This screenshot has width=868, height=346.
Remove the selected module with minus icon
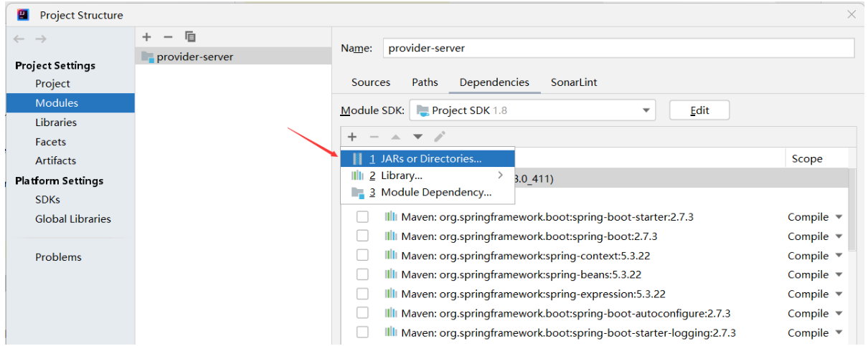pos(168,37)
